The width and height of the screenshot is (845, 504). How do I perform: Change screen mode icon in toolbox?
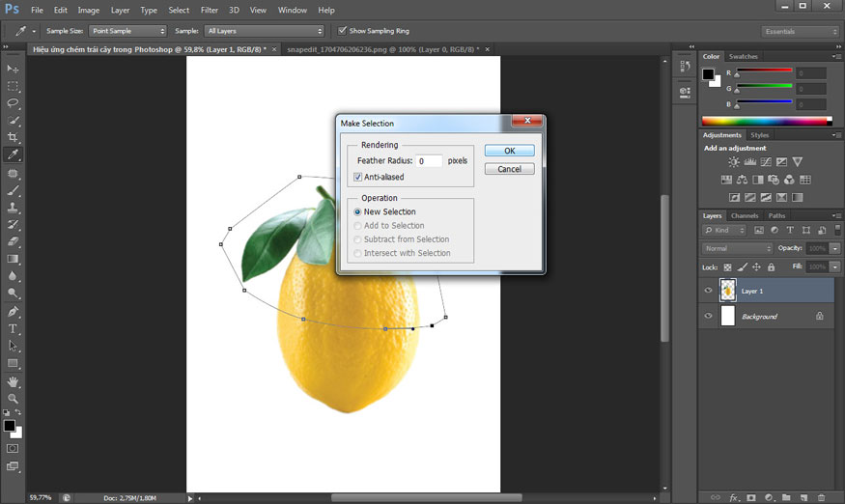[x=13, y=466]
